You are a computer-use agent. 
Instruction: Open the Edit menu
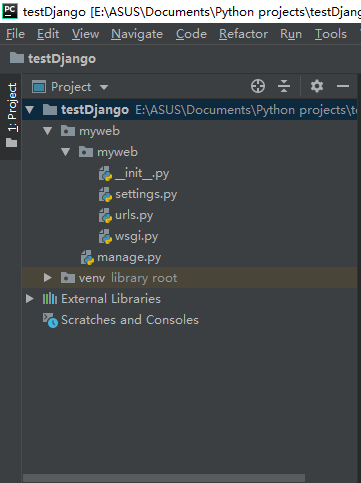point(48,34)
